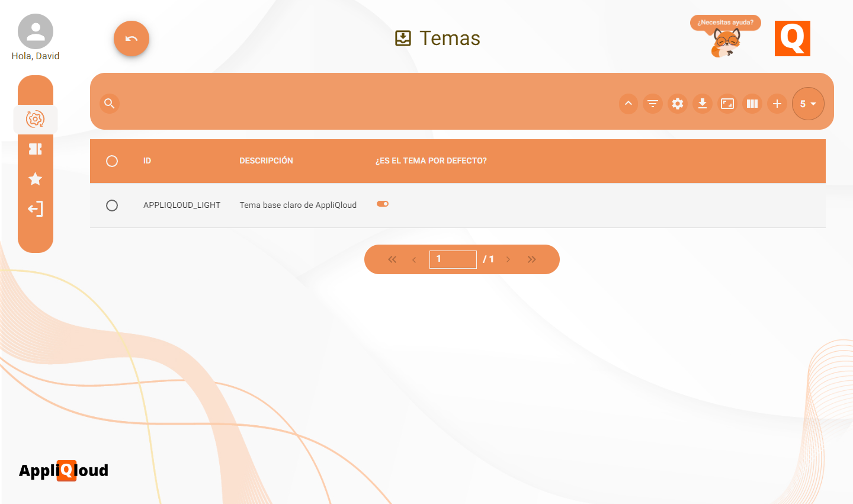853x504 pixels.
Task: Open the column visibility icon
Action: pos(752,104)
